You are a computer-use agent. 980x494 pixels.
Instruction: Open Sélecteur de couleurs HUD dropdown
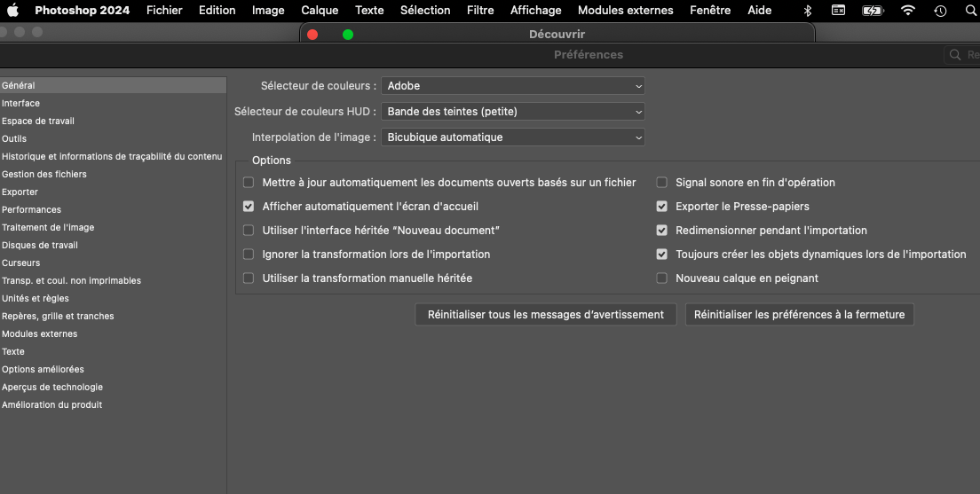tap(512, 111)
